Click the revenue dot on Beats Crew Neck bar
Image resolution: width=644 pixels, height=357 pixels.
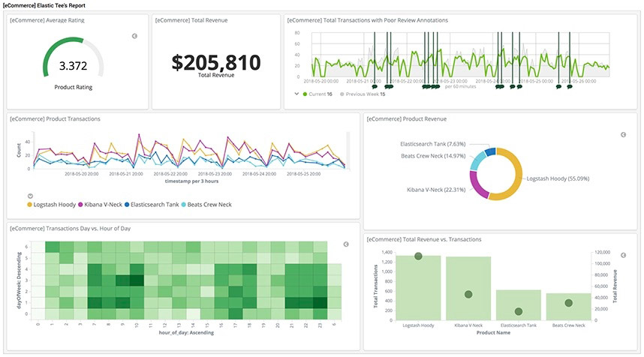[568, 303]
